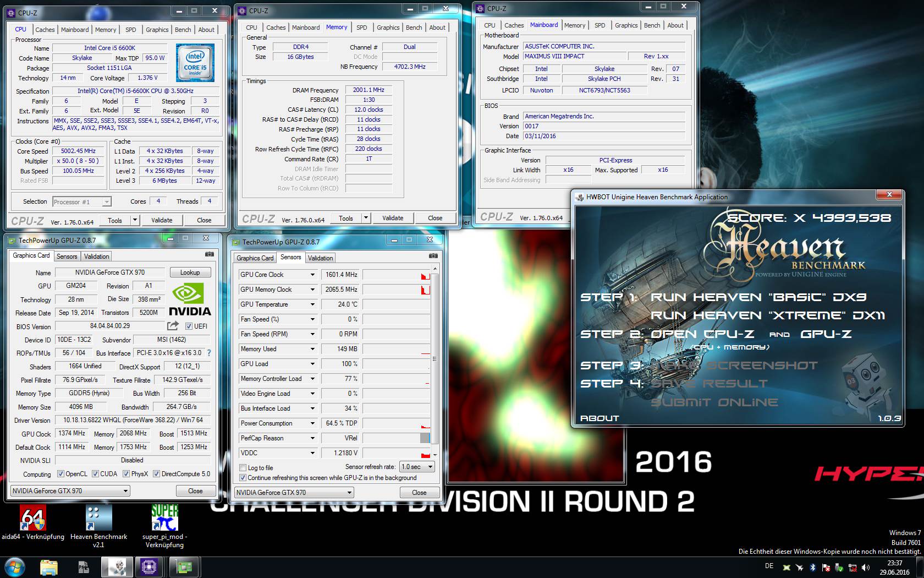This screenshot has height=578, width=924.
Task: Open the GPU Core Clock sensor dropdown
Action: 312,275
